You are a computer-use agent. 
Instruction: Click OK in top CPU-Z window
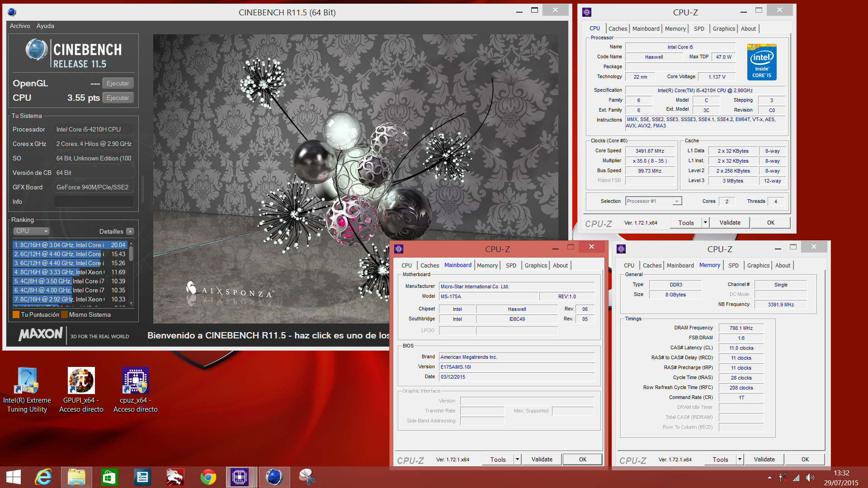click(x=770, y=222)
